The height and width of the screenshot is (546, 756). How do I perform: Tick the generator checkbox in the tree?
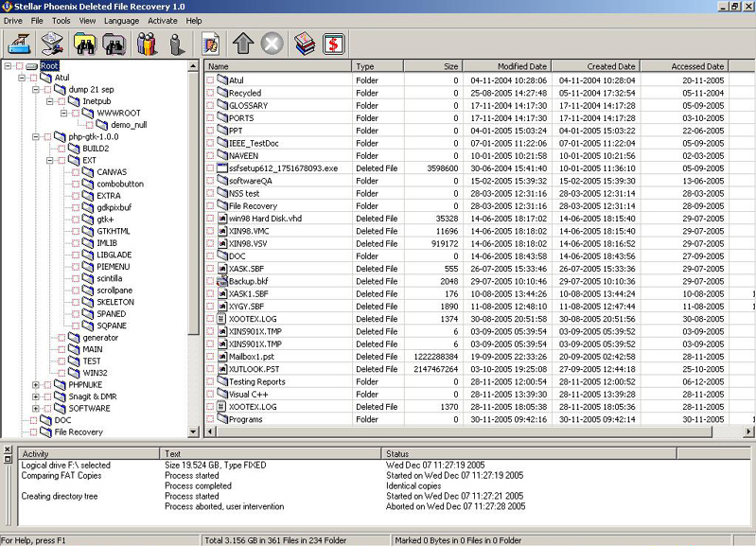coord(62,338)
